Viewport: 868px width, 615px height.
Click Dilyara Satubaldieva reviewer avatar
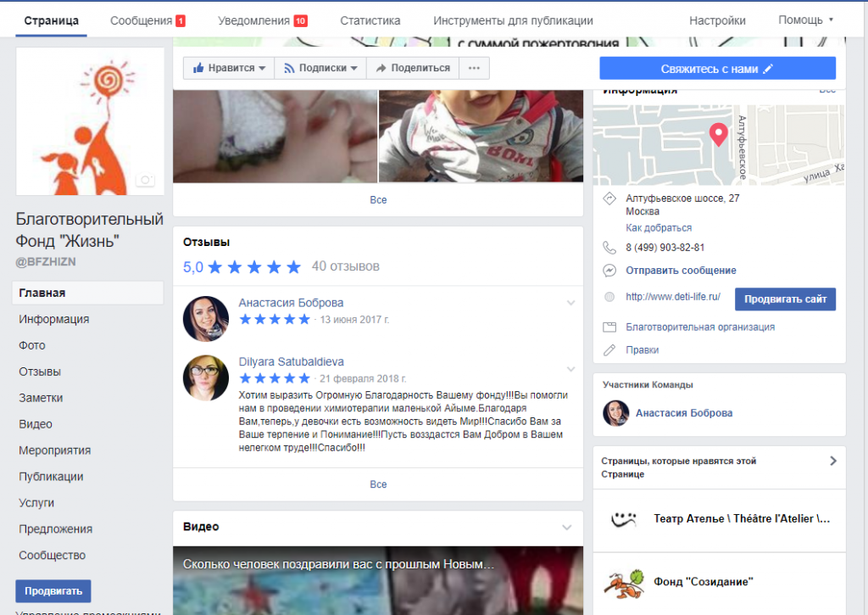(x=206, y=377)
